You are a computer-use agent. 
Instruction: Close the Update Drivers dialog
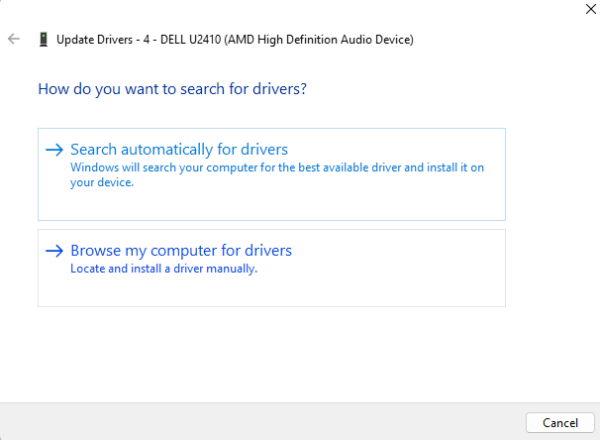click(x=590, y=9)
